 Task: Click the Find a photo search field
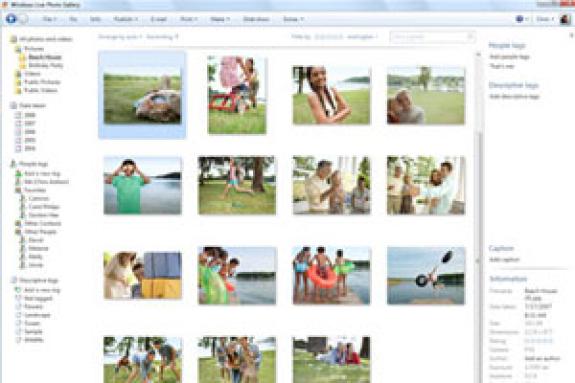coord(428,37)
